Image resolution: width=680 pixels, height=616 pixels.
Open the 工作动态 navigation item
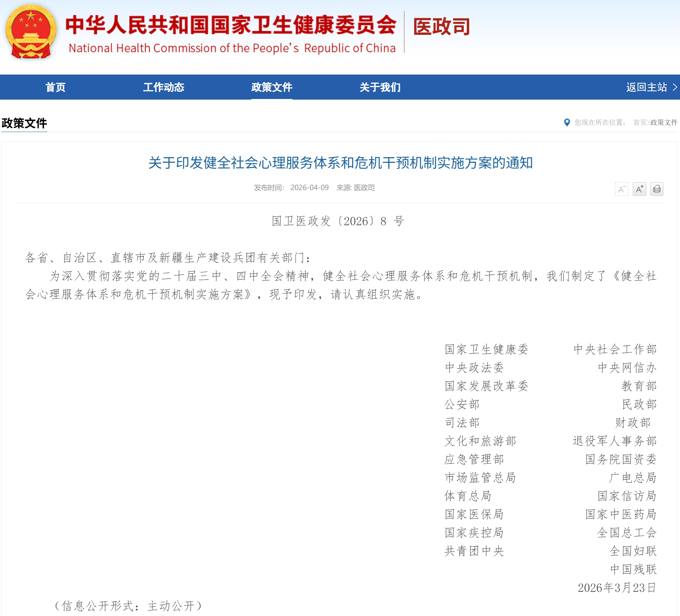[164, 87]
